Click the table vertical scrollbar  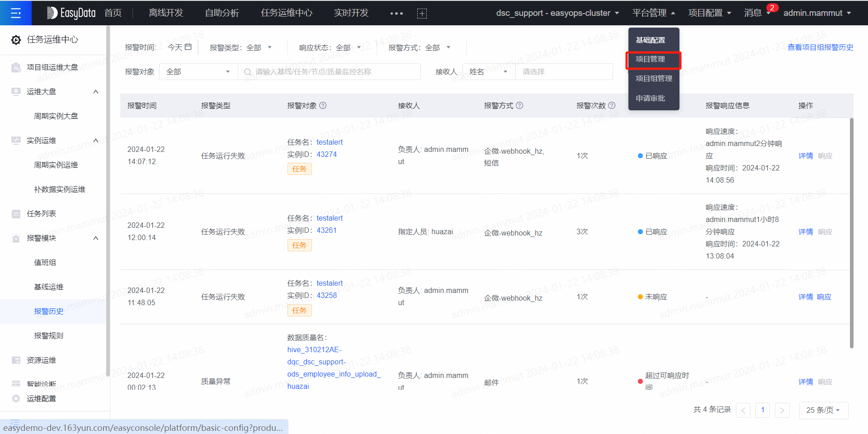852,233
